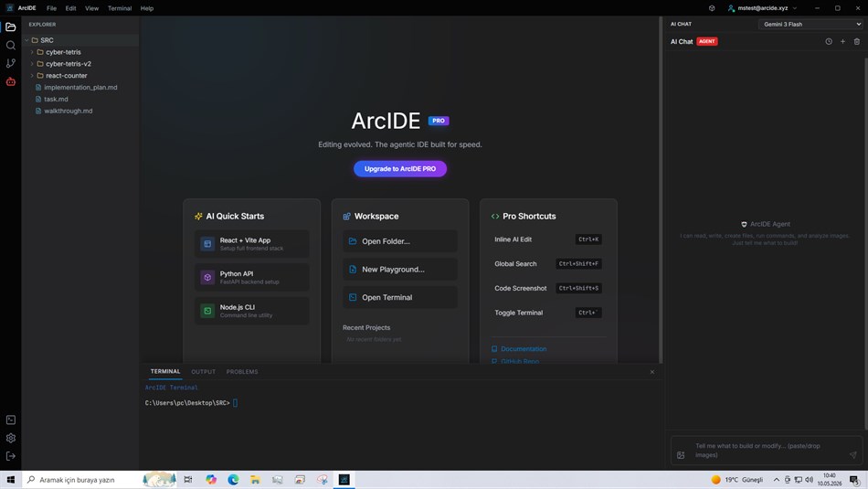Click Upgrade to ArcIDE PRO button
The width and height of the screenshot is (868, 489).
pos(399,169)
